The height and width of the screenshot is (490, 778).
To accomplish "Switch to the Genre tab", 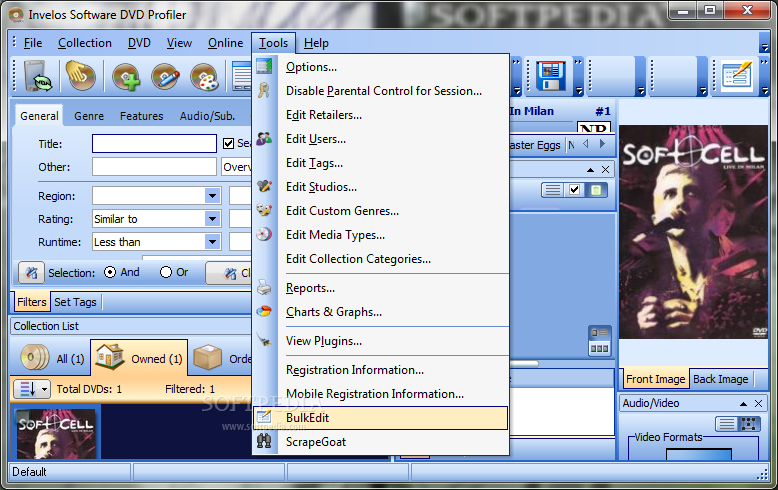I will click(x=89, y=116).
